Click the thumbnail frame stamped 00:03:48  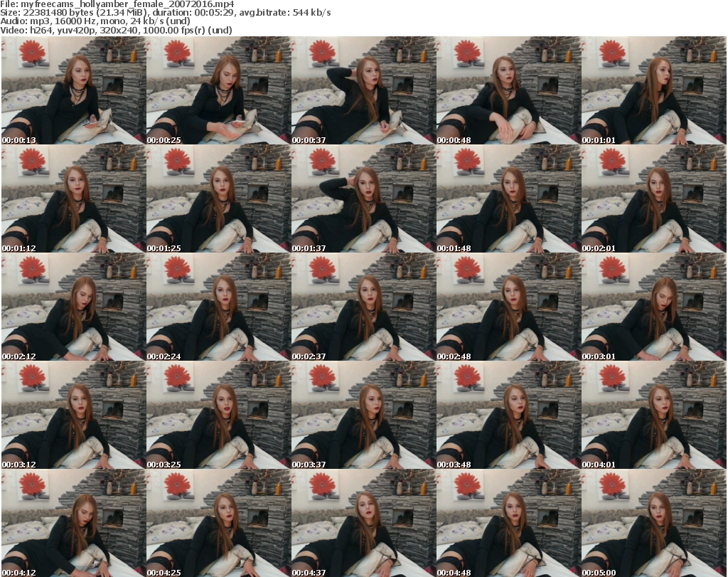click(x=508, y=415)
